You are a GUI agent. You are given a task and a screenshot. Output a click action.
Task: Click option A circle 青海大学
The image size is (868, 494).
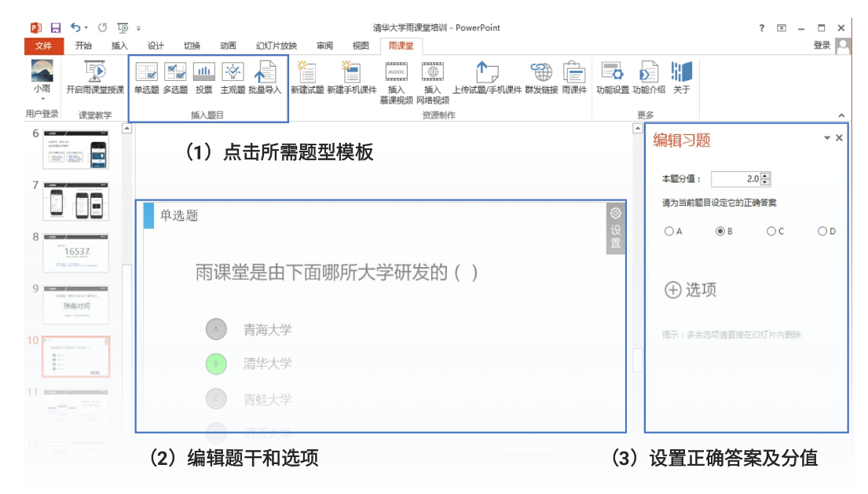click(x=217, y=329)
